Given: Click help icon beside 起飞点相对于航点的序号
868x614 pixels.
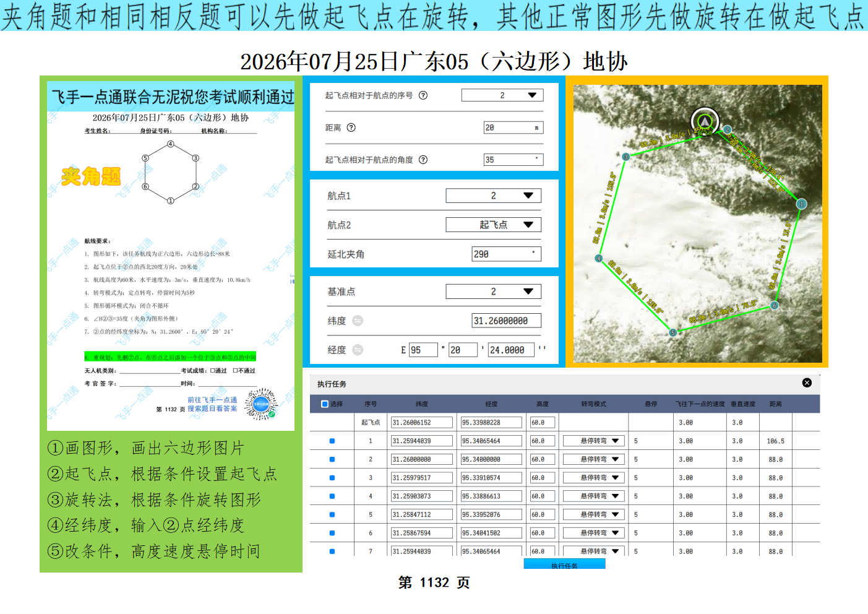Looking at the screenshot, I should [x=423, y=95].
